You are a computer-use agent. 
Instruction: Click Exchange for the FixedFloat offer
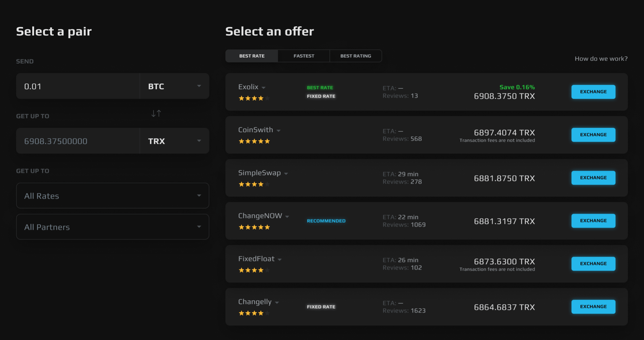pos(593,263)
